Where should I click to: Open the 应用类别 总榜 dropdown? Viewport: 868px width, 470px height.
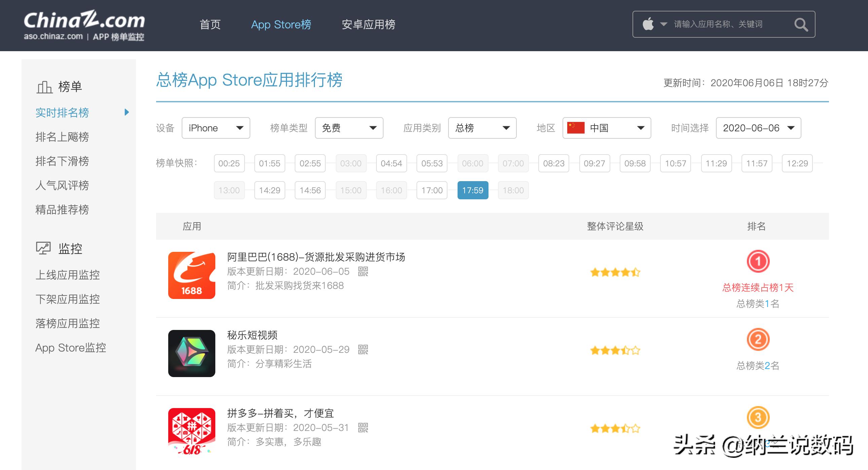(x=482, y=128)
